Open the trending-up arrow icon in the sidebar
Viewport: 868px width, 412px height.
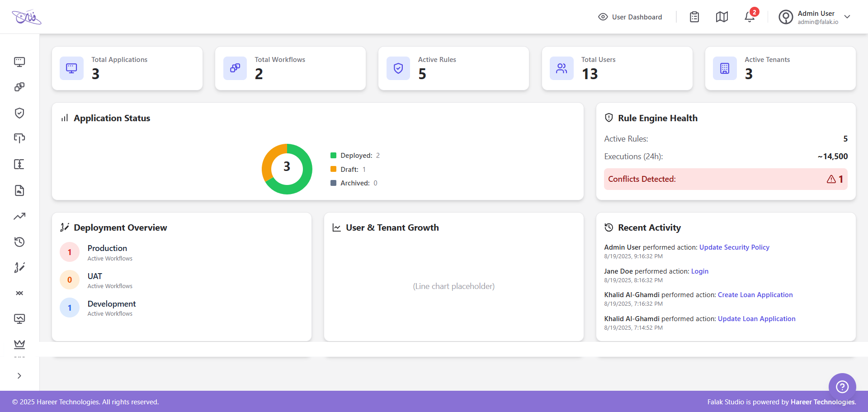19,216
